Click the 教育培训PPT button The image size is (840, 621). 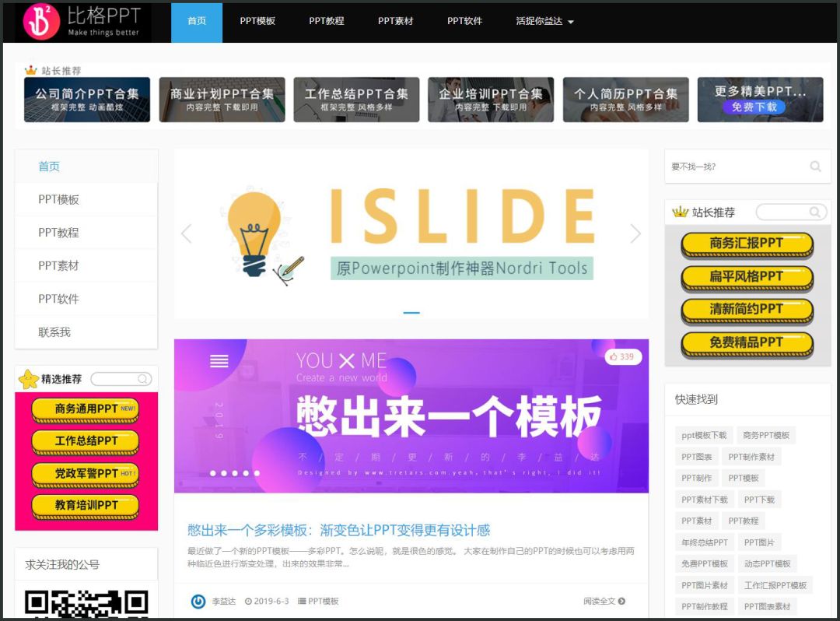tap(86, 507)
